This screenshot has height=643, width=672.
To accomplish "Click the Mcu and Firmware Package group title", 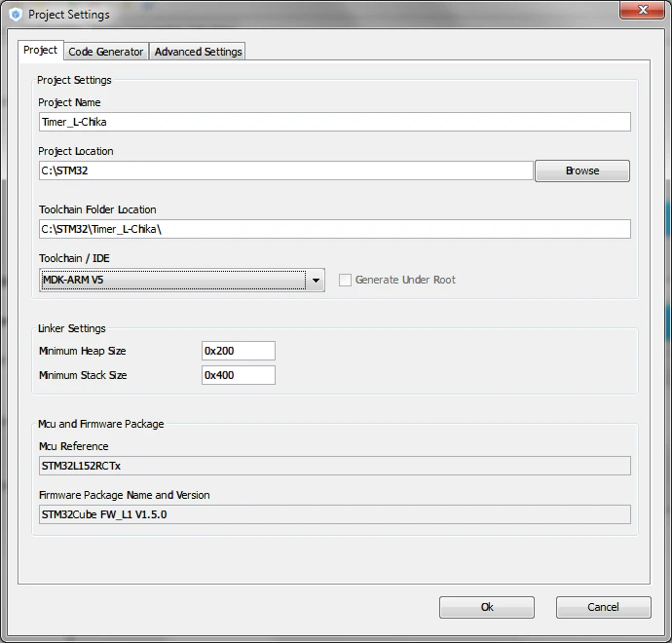I will [100, 424].
